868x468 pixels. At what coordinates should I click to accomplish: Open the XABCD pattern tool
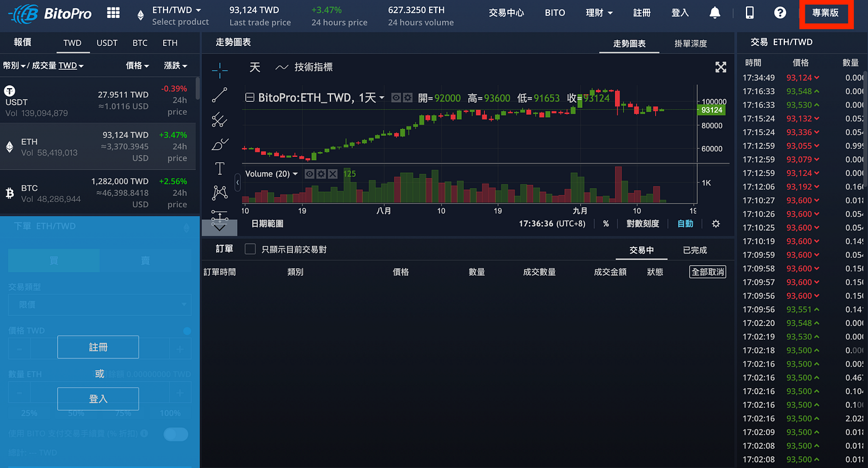220,192
